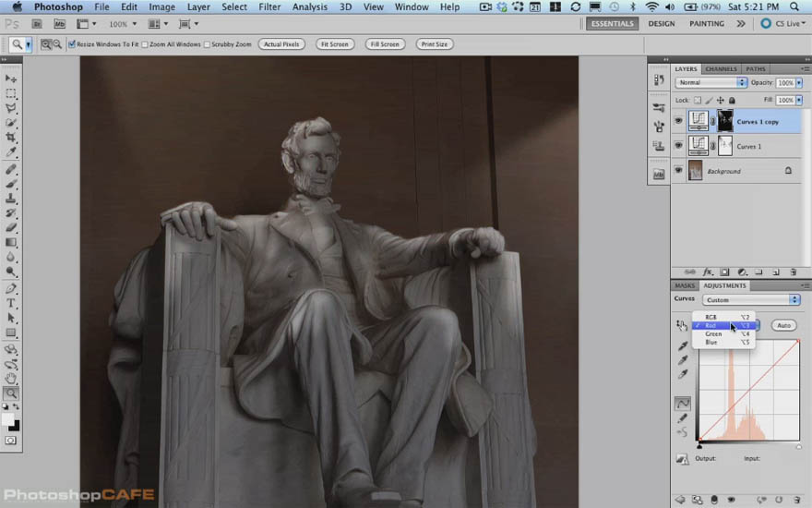Image resolution: width=812 pixels, height=508 pixels.
Task: Switch to the Masks tab
Action: [x=685, y=285]
